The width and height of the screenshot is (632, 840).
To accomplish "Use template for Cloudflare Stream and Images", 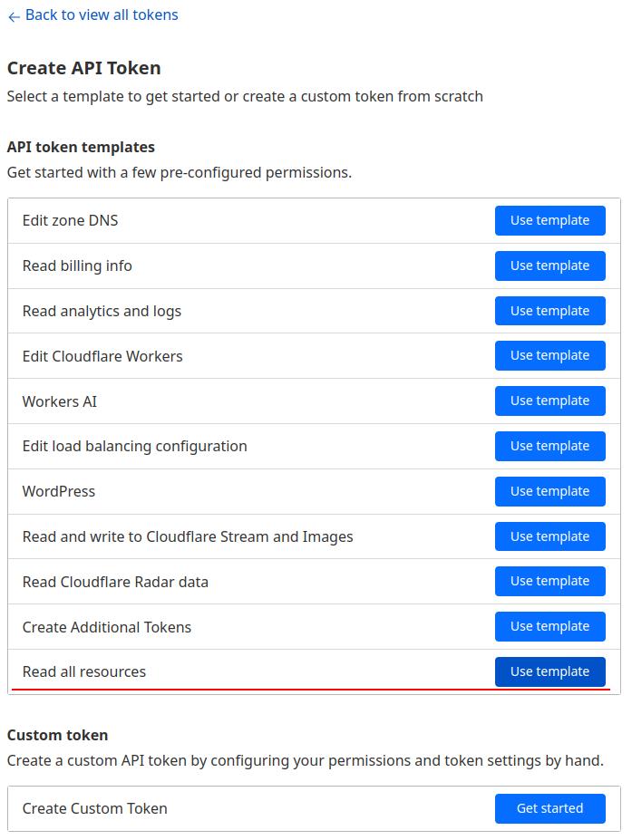I will click(x=550, y=536).
